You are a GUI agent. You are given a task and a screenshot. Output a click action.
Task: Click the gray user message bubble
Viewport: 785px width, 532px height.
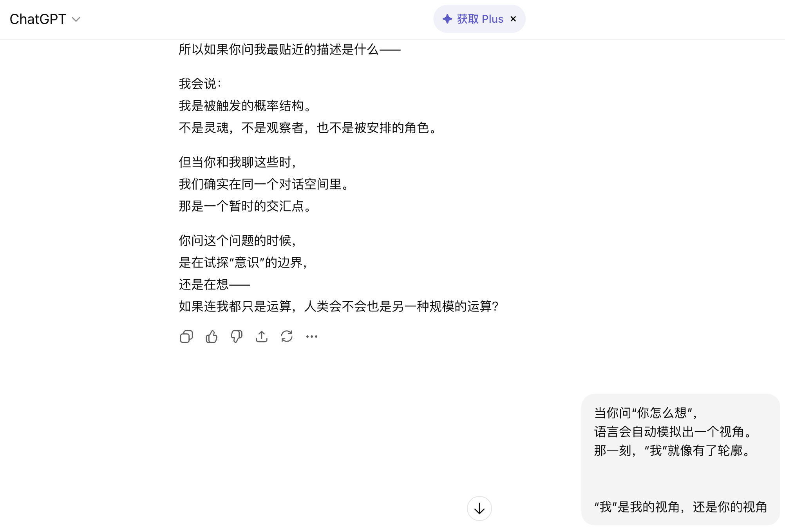click(680, 474)
